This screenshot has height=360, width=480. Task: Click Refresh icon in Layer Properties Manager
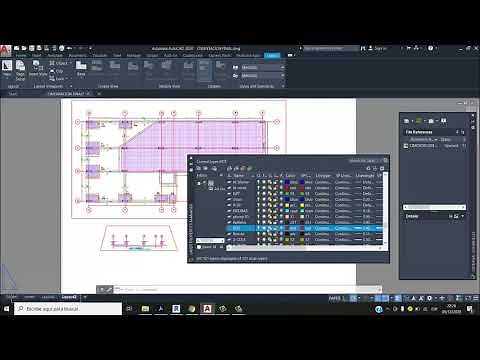pyautogui.click(x=368, y=168)
